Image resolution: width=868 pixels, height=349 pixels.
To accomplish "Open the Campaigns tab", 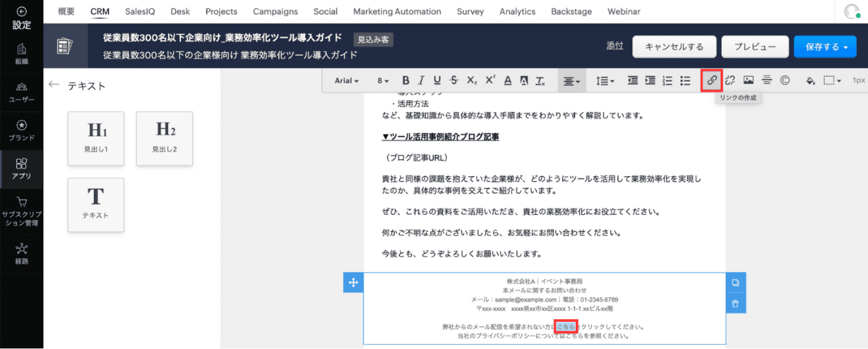I will tap(275, 12).
